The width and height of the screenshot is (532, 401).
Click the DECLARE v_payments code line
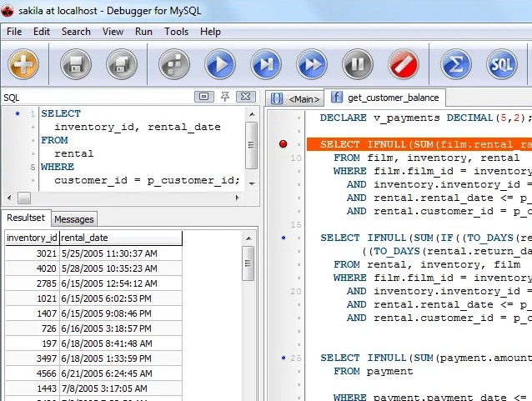[426, 118]
